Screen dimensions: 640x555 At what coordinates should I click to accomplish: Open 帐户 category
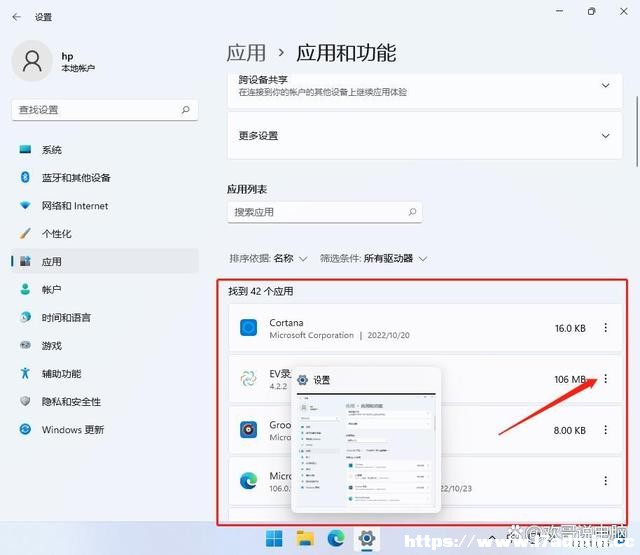coord(105,289)
